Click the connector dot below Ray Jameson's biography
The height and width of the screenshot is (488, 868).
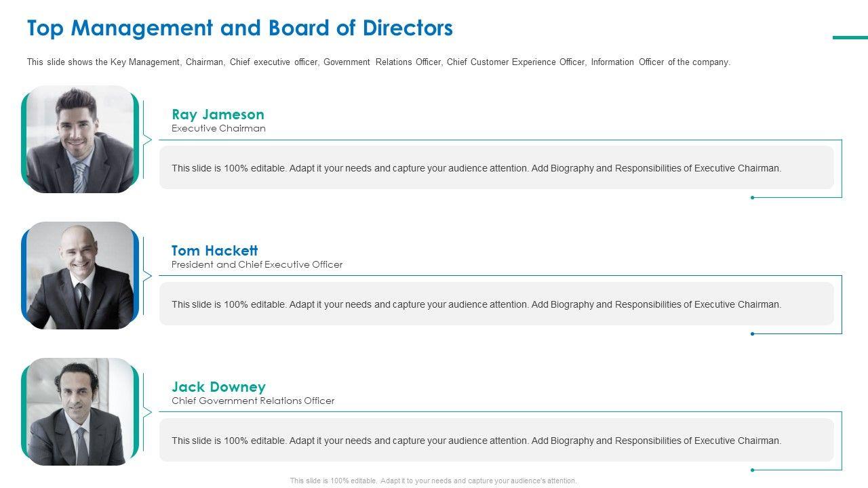point(753,198)
